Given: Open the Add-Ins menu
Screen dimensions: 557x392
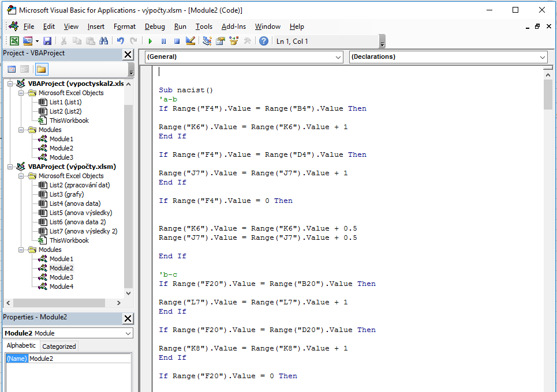Looking at the screenshot, I should pyautogui.click(x=234, y=27).
